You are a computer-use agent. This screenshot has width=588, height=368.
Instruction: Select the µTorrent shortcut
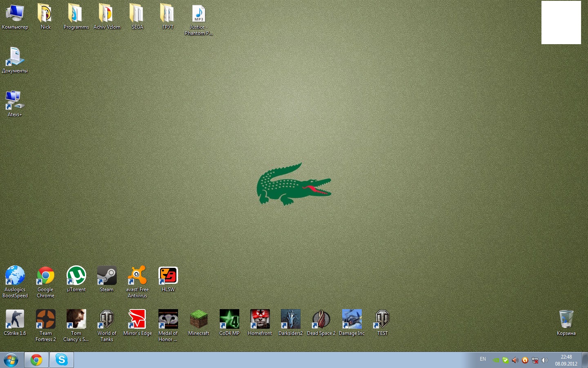(76, 279)
